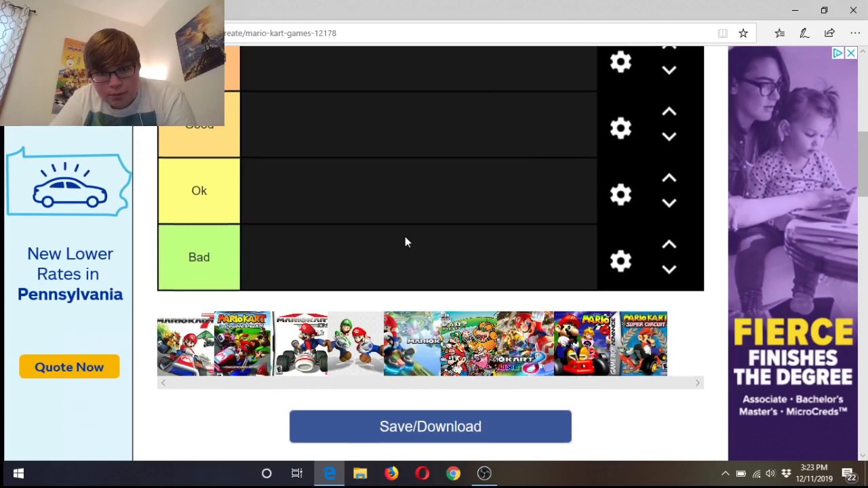Open settings gear for the Good tier
The height and width of the screenshot is (488, 868).
coord(620,128)
